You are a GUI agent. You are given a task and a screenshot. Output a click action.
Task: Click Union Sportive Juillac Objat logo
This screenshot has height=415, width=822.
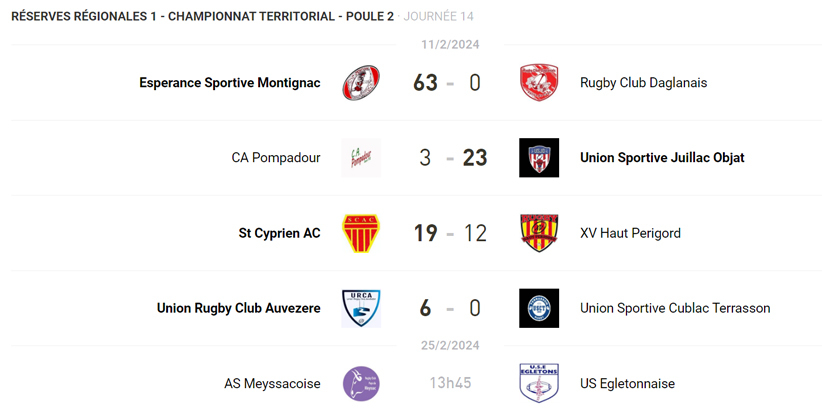[539, 158]
